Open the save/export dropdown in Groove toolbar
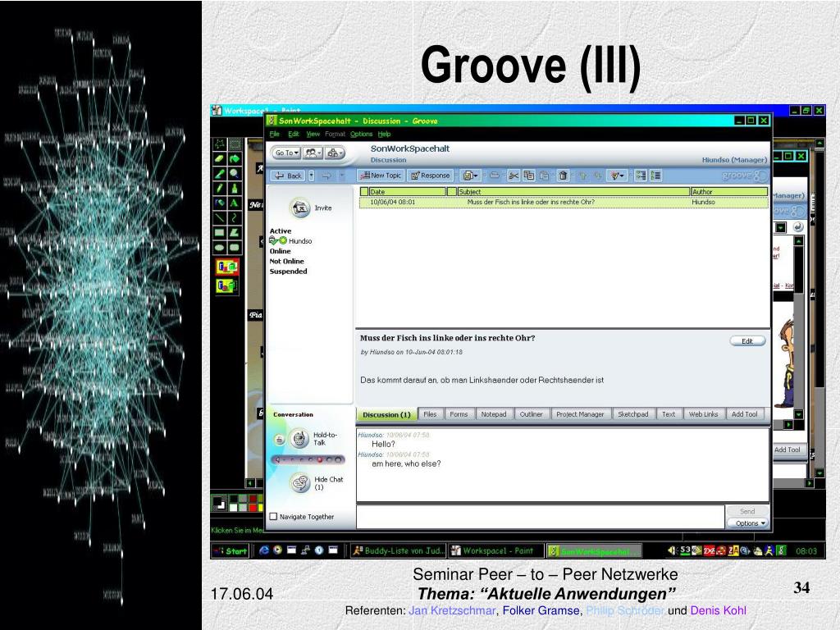The height and width of the screenshot is (630, 840). pyautogui.click(x=471, y=176)
